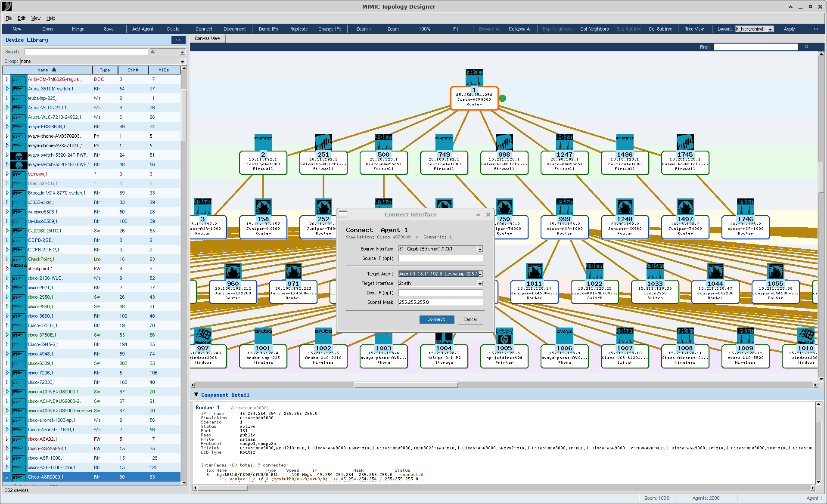Select Juniper router node 1248 icon
The width and height of the screenshot is (827, 504).
click(625, 207)
